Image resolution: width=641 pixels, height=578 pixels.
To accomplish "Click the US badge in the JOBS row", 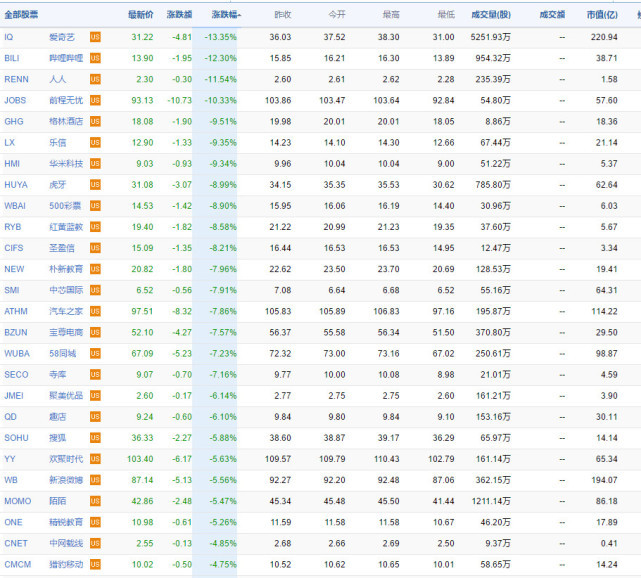I will point(95,101).
